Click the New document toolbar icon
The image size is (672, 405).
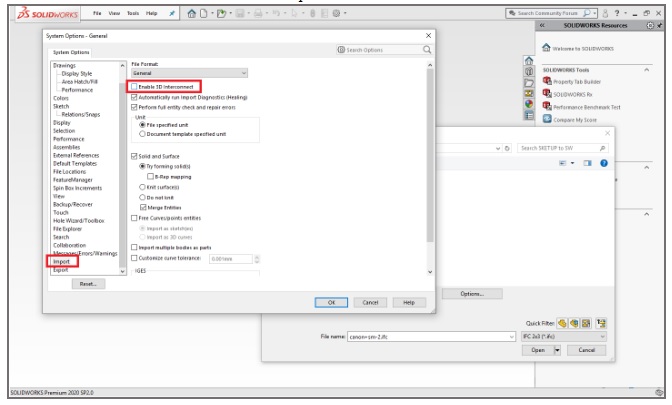(x=204, y=14)
